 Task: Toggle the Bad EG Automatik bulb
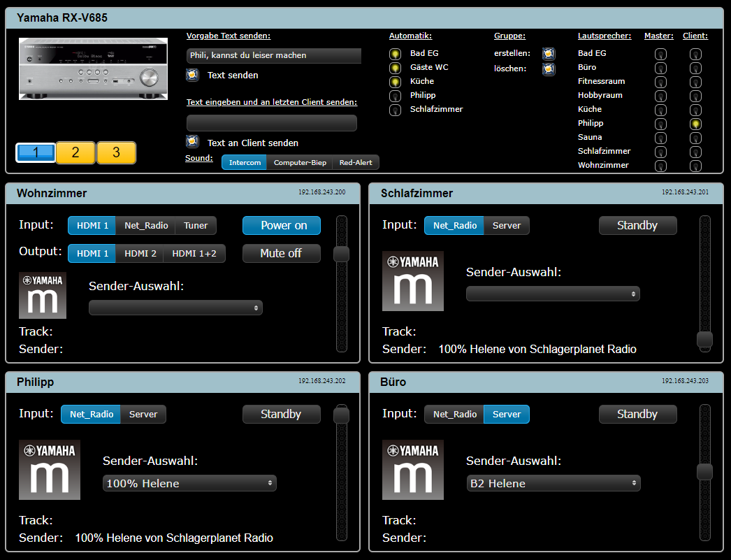click(395, 54)
